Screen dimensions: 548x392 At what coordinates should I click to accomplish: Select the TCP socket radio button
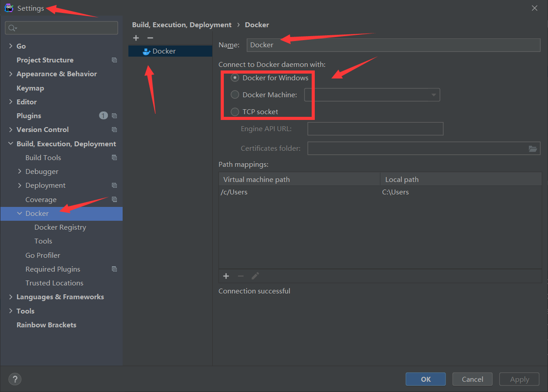coord(235,111)
